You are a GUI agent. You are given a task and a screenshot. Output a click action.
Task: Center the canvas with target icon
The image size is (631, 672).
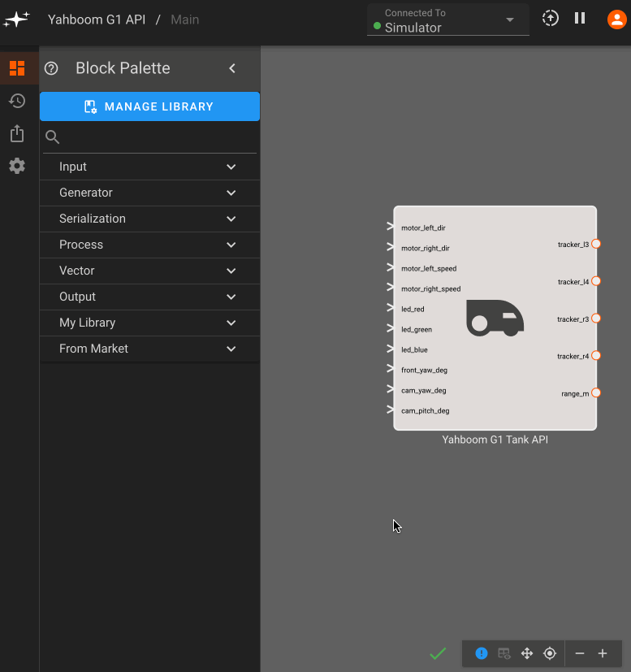tap(550, 653)
